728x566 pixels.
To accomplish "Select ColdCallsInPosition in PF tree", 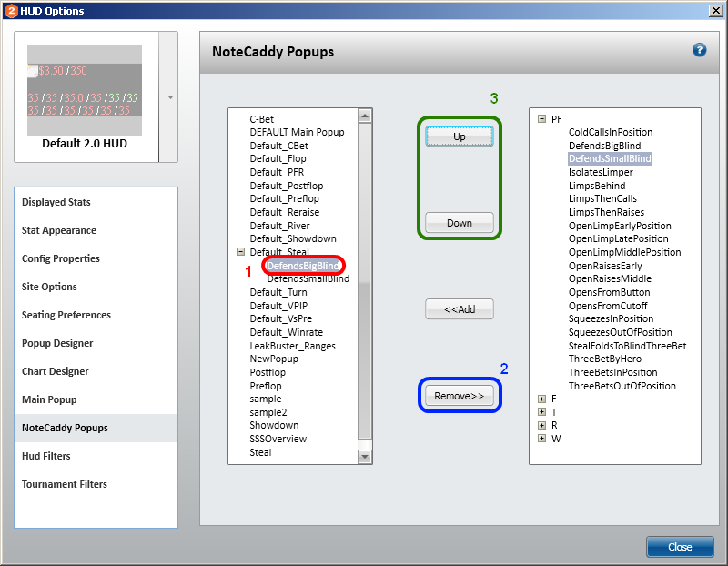I will (x=611, y=132).
